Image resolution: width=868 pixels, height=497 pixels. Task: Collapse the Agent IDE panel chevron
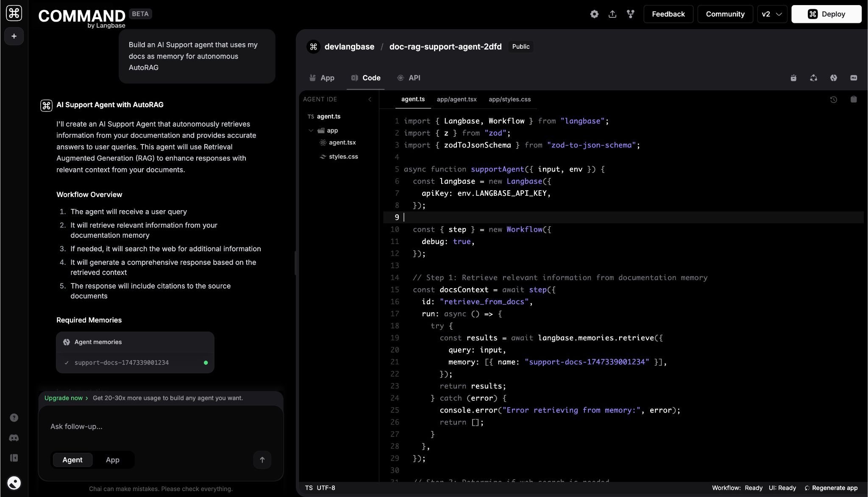point(370,99)
